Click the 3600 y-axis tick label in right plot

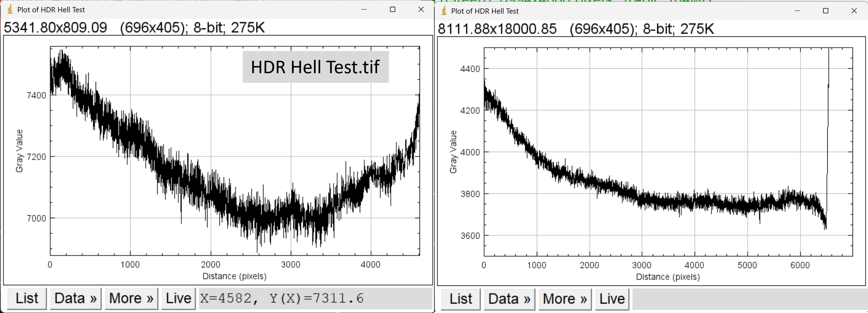point(470,236)
